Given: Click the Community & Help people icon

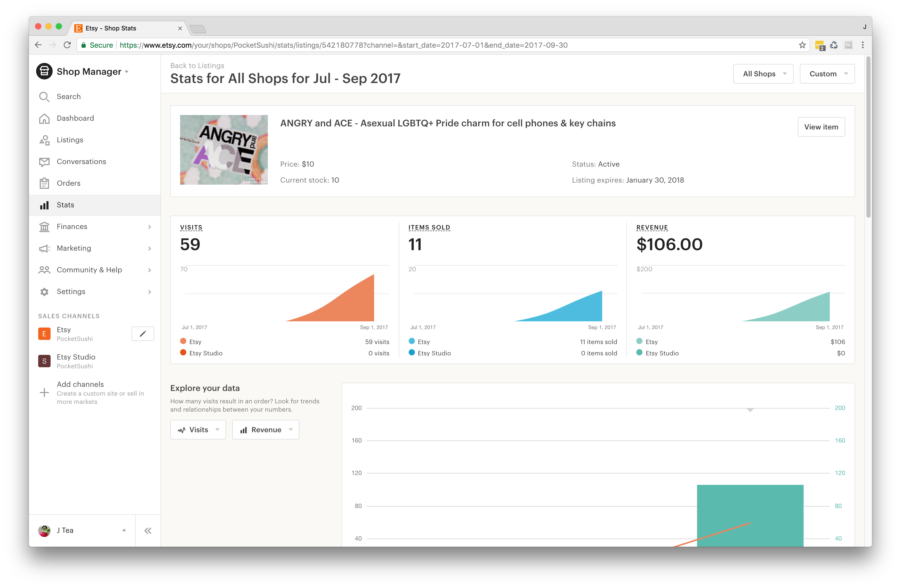Looking at the screenshot, I should click(44, 270).
